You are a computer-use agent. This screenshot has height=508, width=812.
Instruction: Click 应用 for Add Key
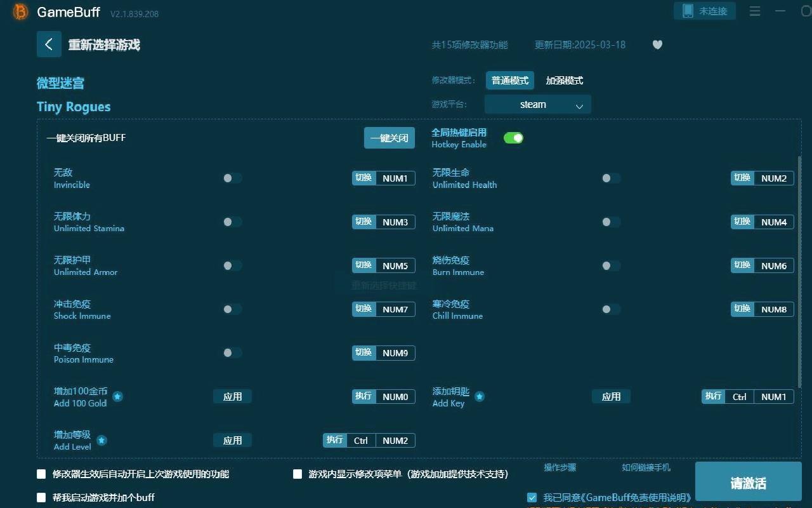(x=612, y=396)
